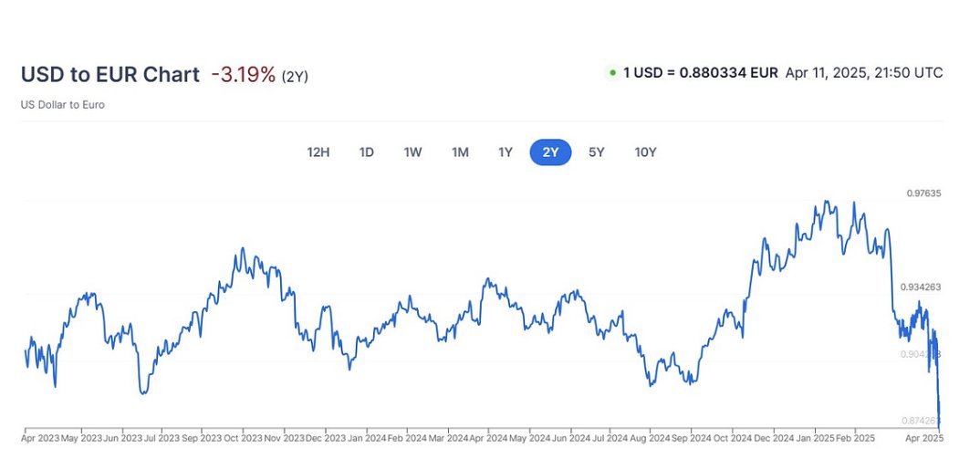Click the US Dollar to Euro subtitle
980x449 pixels.
62,105
